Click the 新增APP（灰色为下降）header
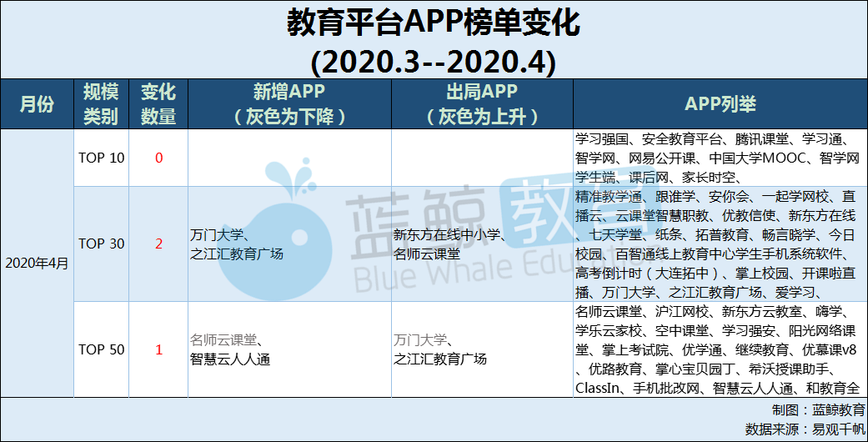 tap(289, 104)
